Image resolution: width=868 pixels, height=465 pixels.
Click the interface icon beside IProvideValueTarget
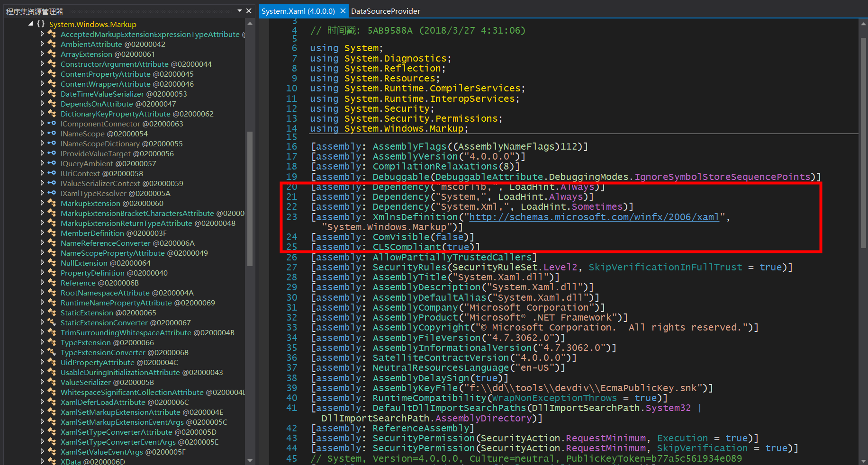point(52,153)
